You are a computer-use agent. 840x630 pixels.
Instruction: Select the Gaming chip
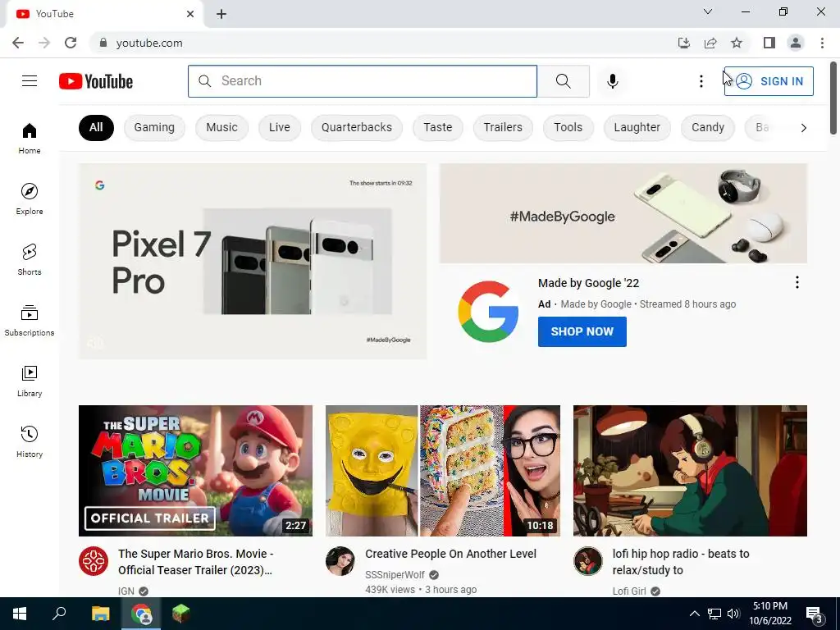click(x=154, y=127)
